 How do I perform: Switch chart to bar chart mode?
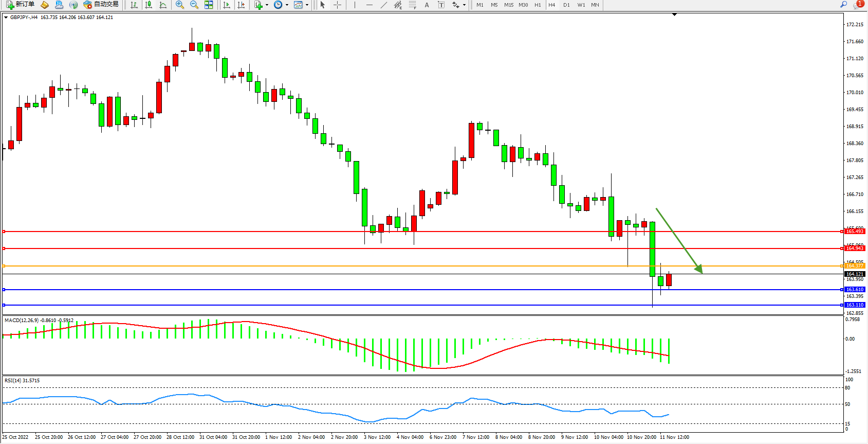(134, 5)
